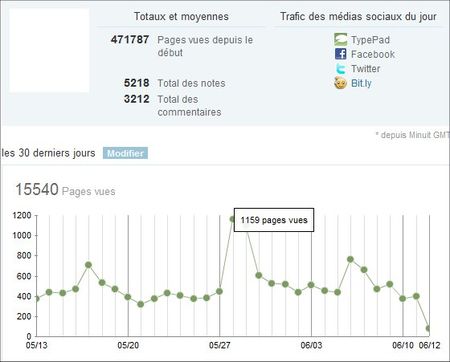This screenshot has width=450, height=362.
Task: Open the Bit.ly link
Action: [361, 83]
